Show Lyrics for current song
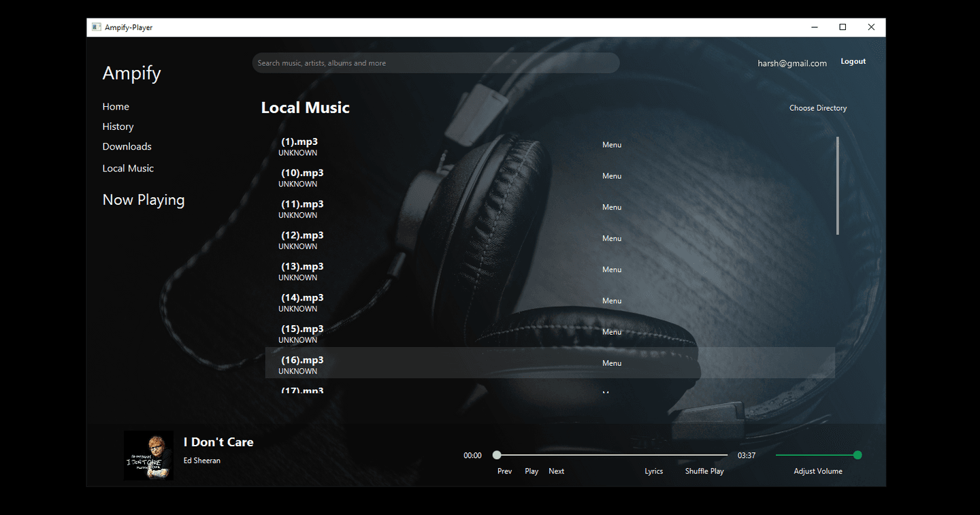The height and width of the screenshot is (515, 980). click(x=654, y=471)
